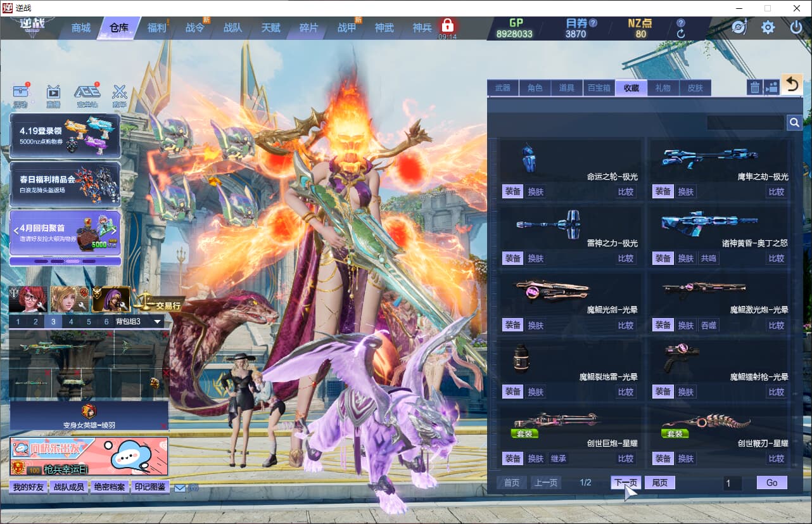Screen dimensions: 812x524
Task: Click the orange back arrow button
Action: click(x=791, y=84)
